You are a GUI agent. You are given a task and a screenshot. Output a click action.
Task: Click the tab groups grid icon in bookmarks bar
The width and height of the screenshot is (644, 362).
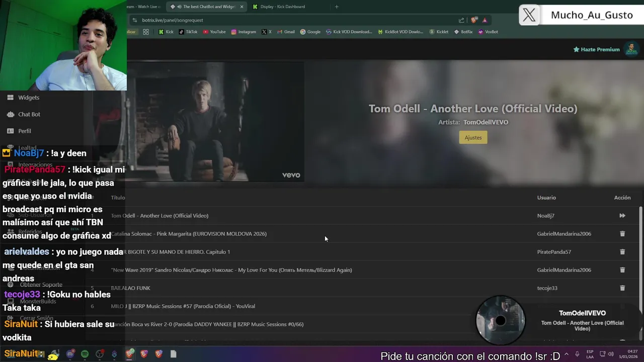[146, 32]
